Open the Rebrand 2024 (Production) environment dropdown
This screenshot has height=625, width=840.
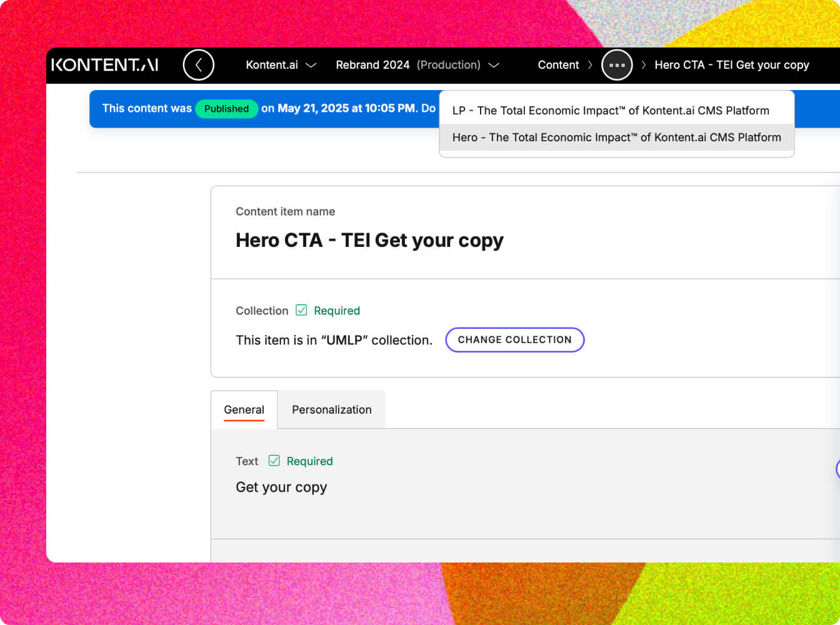[x=417, y=65]
